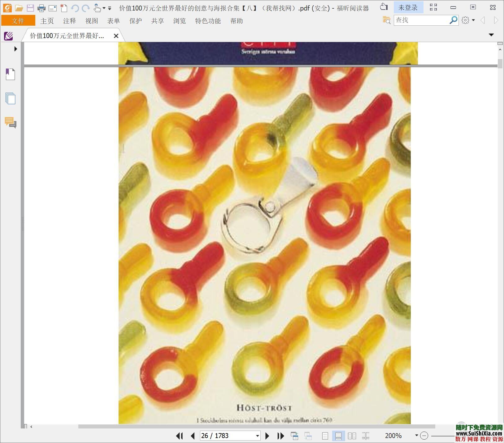Viewport: 504px width, 443px height.
Task: Open the bookmarks panel in left sidebar
Action: pos(10,75)
